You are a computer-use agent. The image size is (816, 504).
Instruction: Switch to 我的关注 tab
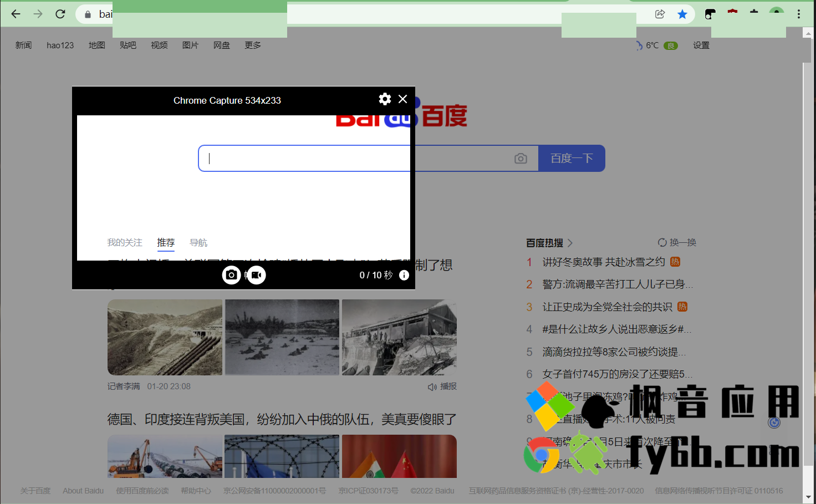click(125, 243)
